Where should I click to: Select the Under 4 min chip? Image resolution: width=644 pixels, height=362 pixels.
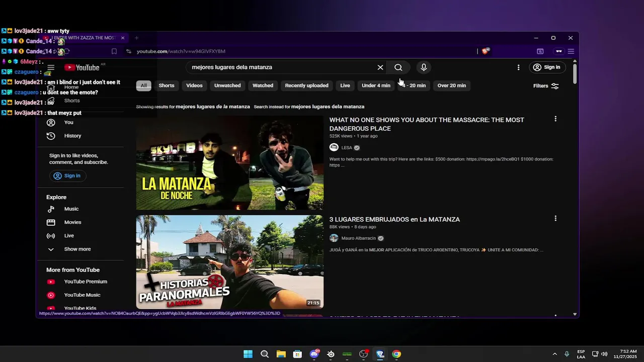pos(376,85)
